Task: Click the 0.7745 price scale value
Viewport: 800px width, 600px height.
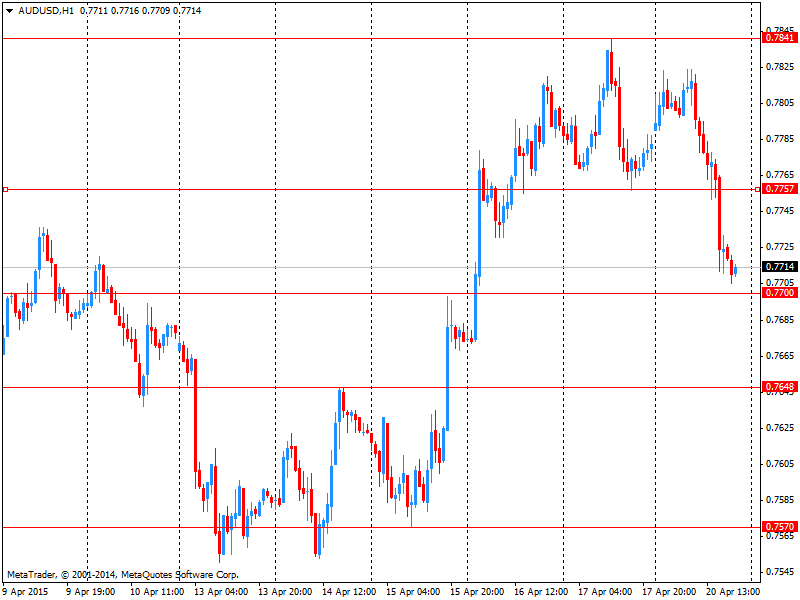Action: (780, 211)
